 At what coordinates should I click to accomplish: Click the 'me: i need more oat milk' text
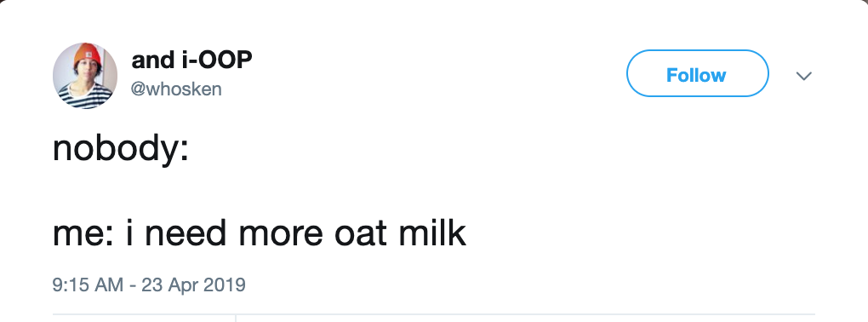[259, 233]
